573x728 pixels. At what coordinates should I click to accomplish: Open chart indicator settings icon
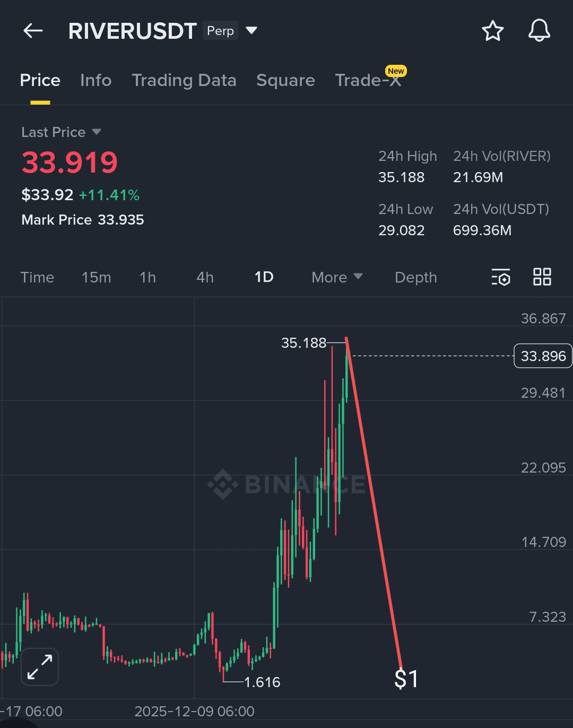[500, 277]
